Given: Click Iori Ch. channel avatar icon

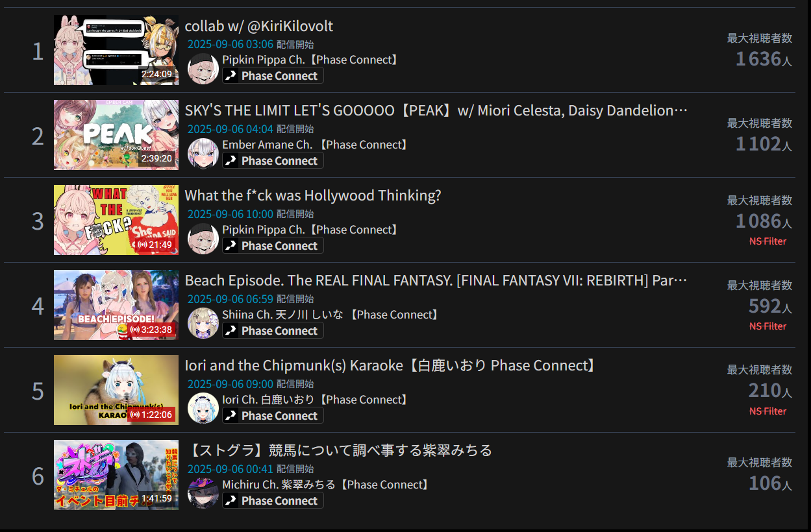Looking at the screenshot, I should 203,408.
